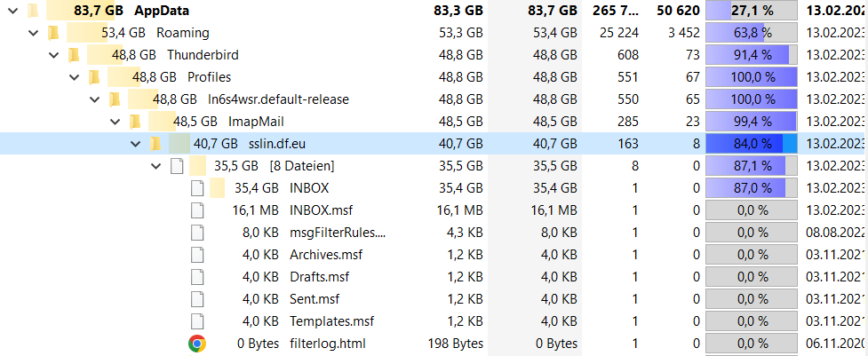Collapse the [8 Dateien] group
The image size is (868, 356).
click(156, 166)
